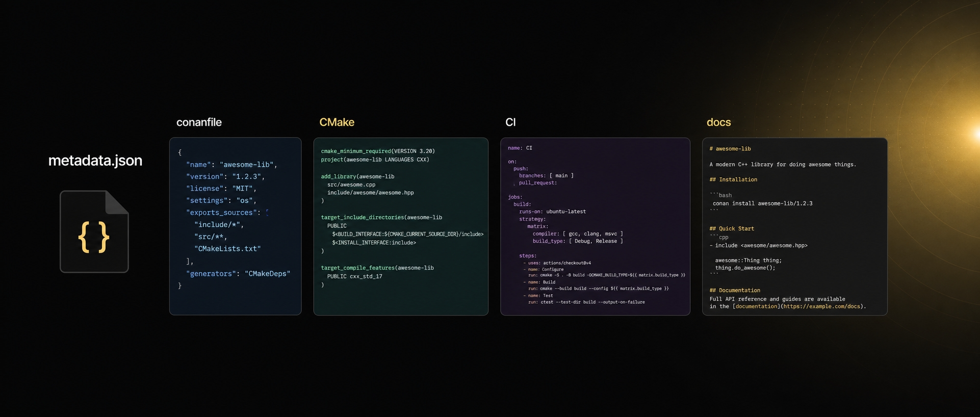This screenshot has width=980, height=417.
Task: Click the "metadata.json" title text
Action: [95, 161]
